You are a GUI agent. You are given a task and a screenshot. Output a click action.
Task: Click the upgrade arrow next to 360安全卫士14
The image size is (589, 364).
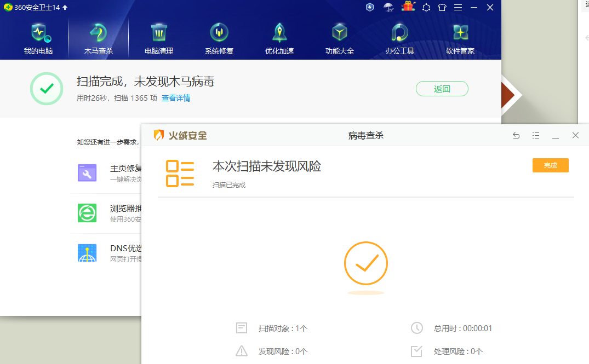point(65,7)
